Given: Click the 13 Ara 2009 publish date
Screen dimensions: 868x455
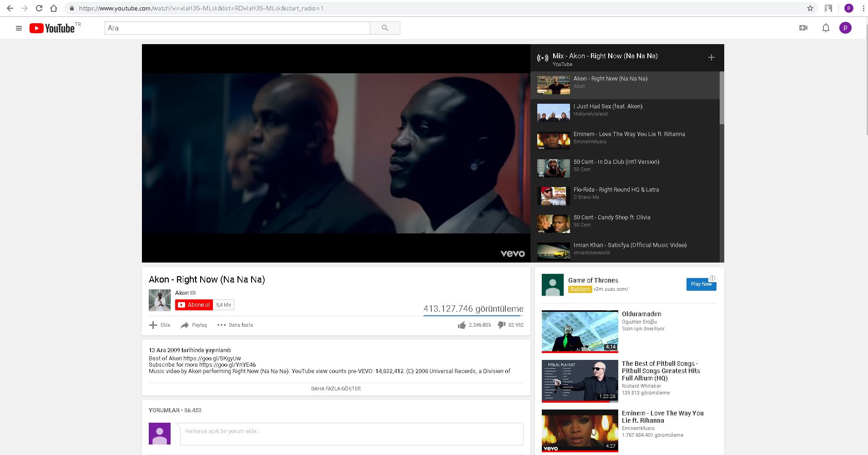Looking at the screenshot, I should [190, 350].
